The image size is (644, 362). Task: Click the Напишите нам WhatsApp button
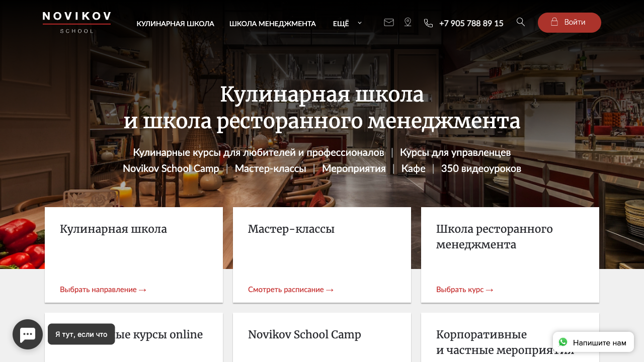[593, 342]
